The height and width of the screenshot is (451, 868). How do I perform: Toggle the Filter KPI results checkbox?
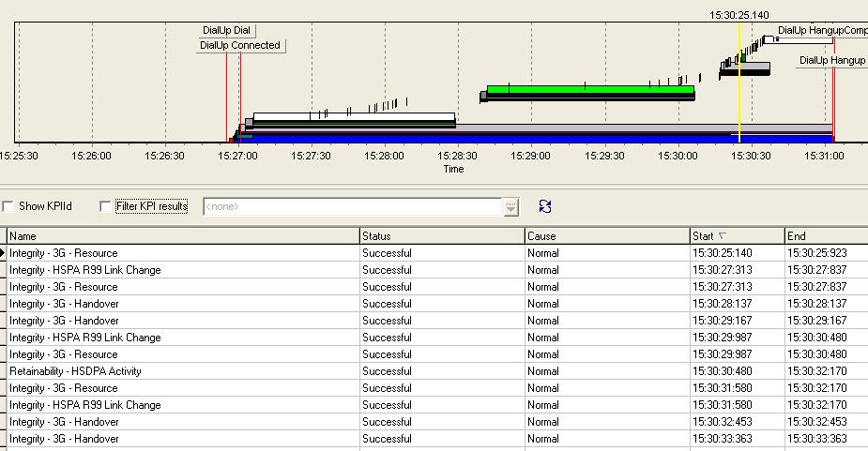coord(104,206)
